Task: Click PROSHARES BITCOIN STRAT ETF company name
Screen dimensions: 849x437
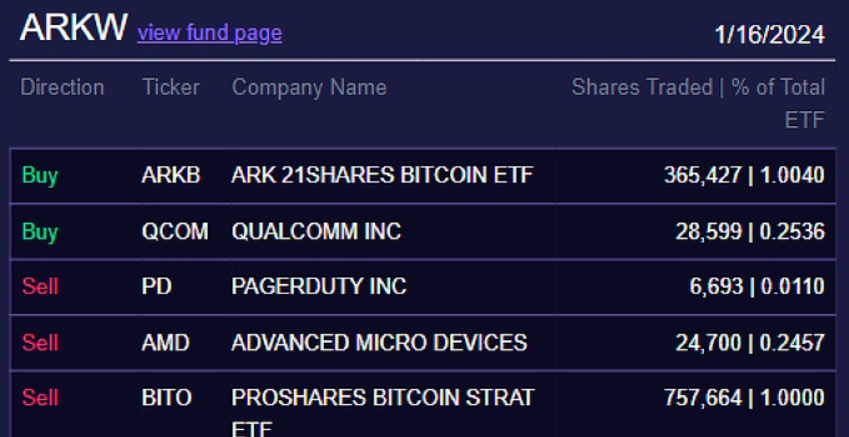Action: click(x=382, y=398)
